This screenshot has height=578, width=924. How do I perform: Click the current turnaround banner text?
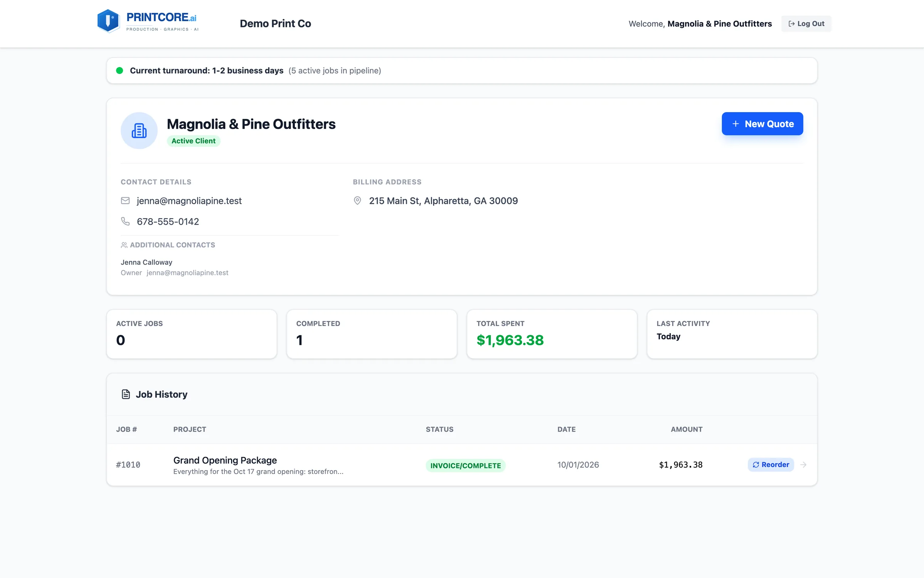[206, 71]
